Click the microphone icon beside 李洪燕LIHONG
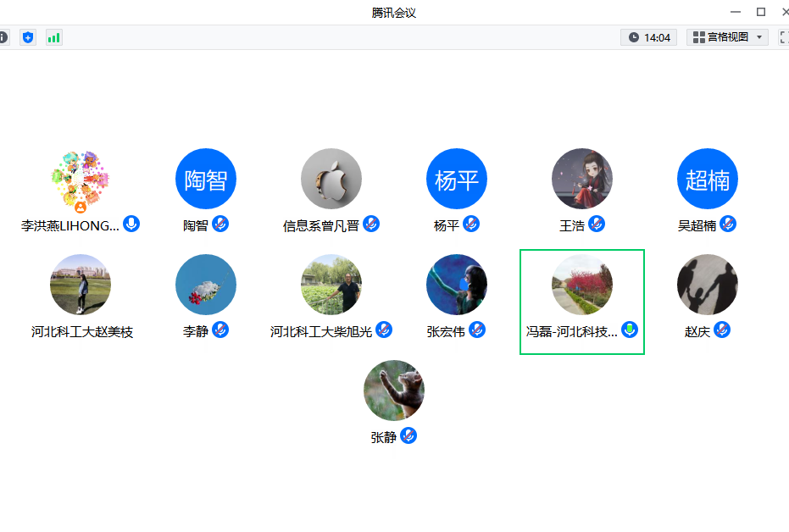Viewport: 789px width, 532px height. pyautogui.click(x=131, y=224)
